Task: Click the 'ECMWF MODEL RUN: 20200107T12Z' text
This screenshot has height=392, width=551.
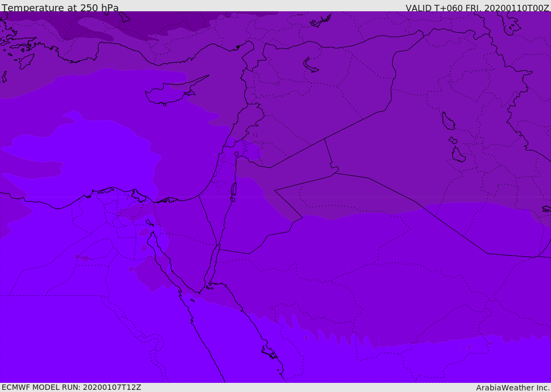Action: click(x=72, y=387)
